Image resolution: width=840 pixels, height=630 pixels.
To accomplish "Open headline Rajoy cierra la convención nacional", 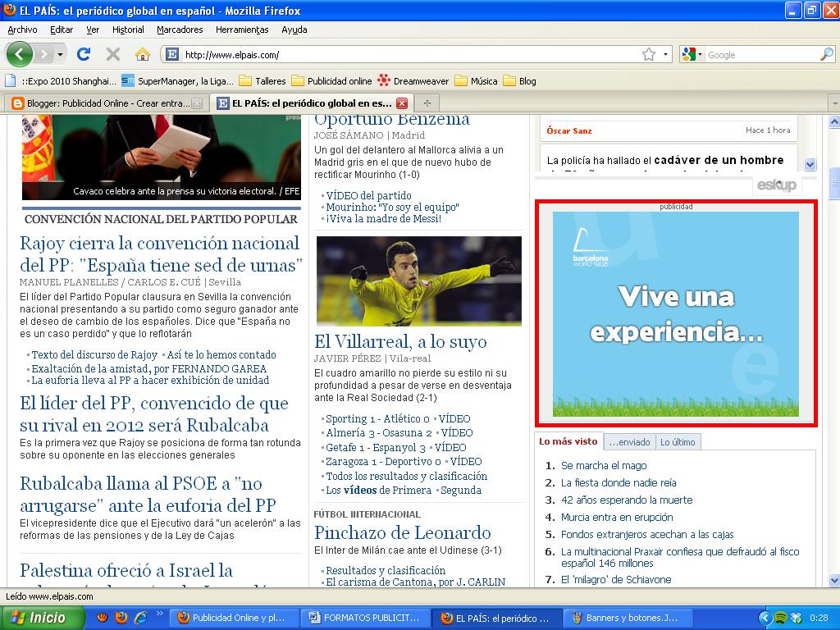I will pyautogui.click(x=161, y=254).
